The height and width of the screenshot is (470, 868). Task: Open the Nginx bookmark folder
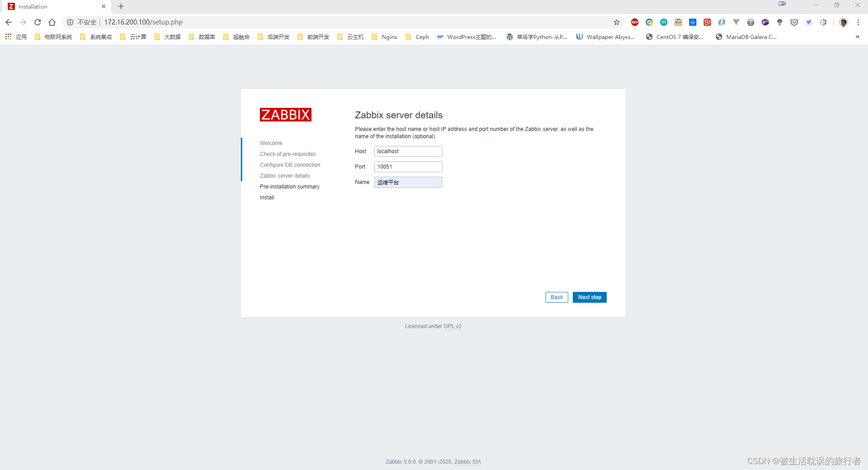click(x=384, y=37)
